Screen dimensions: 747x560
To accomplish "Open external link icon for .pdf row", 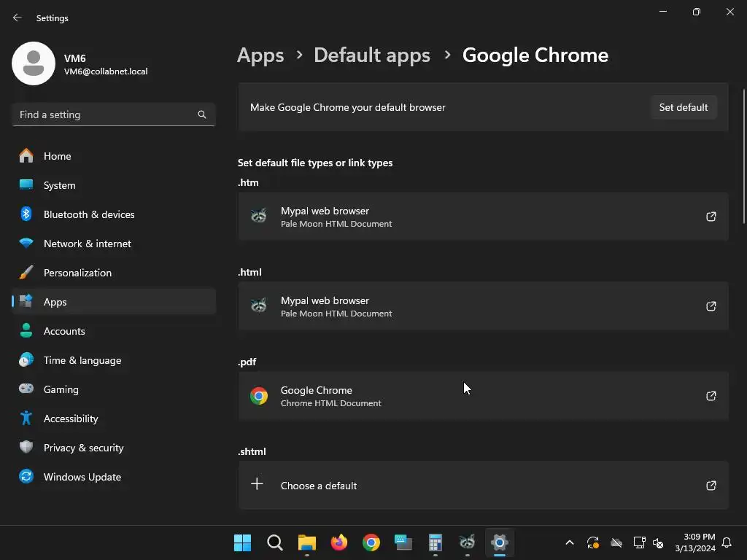I will click(x=711, y=396).
